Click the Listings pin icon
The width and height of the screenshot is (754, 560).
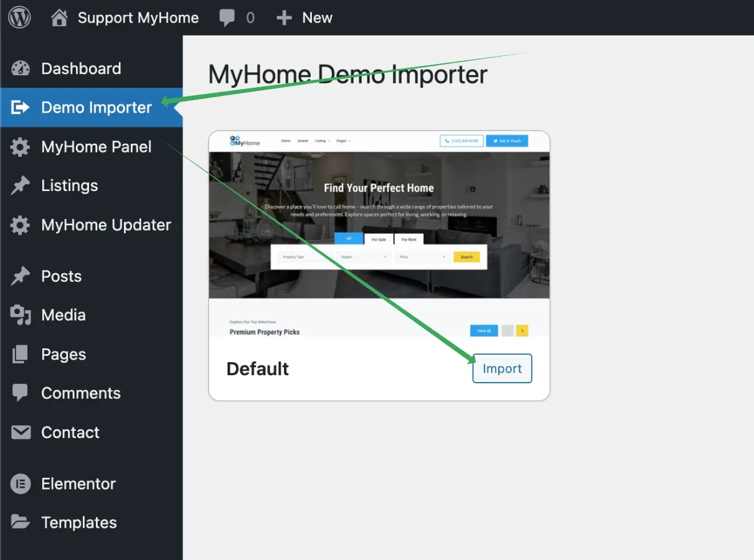[20, 185]
